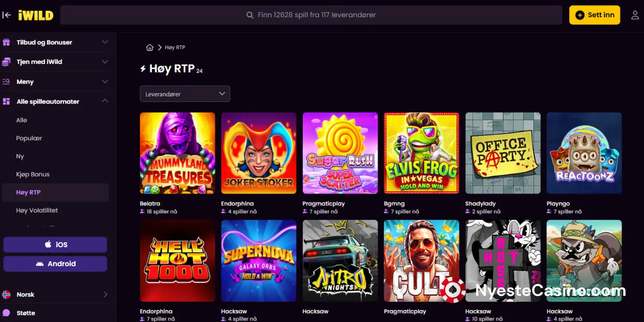Expand the Meny section

pos(105,82)
